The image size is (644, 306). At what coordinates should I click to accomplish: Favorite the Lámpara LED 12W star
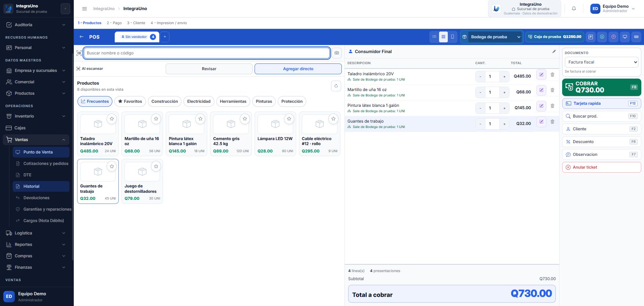[289, 119]
